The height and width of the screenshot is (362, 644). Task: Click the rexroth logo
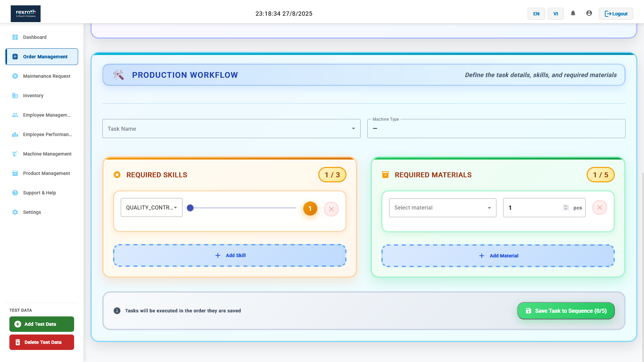25,14
